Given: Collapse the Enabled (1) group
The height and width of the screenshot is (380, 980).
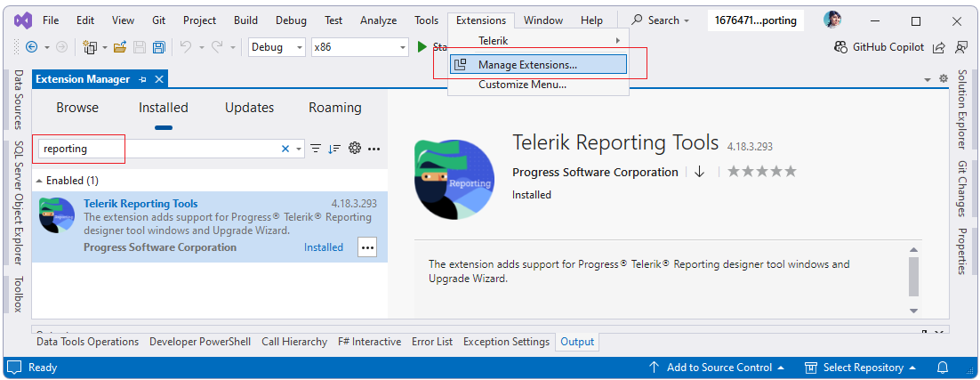Looking at the screenshot, I should point(39,181).
